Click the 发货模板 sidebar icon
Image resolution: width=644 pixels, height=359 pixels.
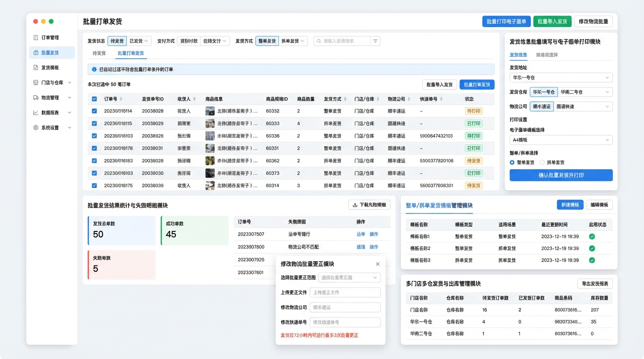click(36, 68)
